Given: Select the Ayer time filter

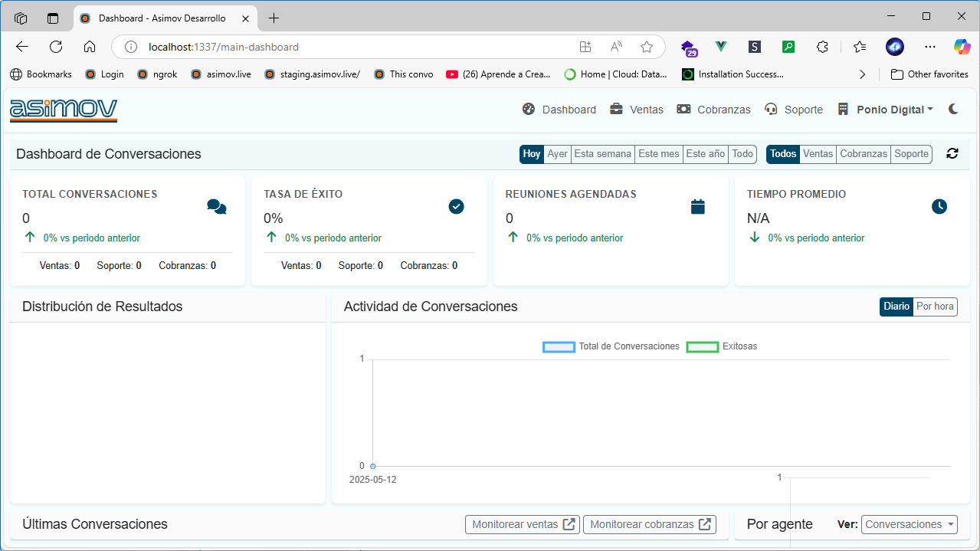Looking at the screenshot, I should [x=557, y=153].
